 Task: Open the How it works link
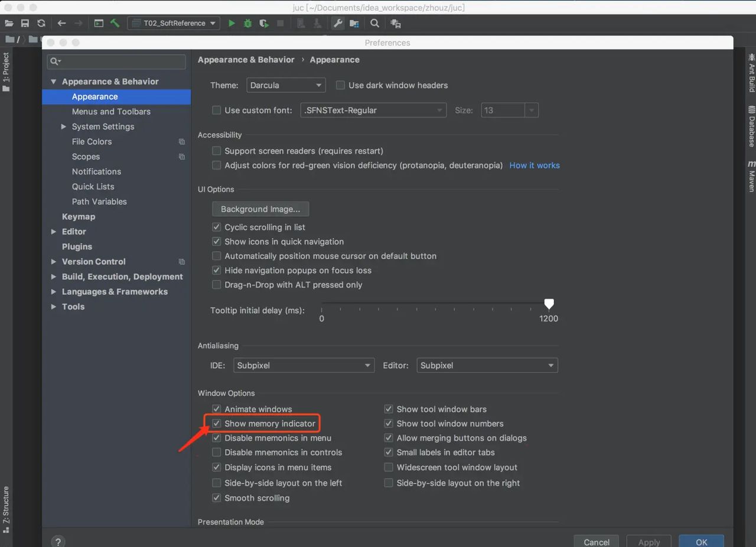click(x=535, y=165)
